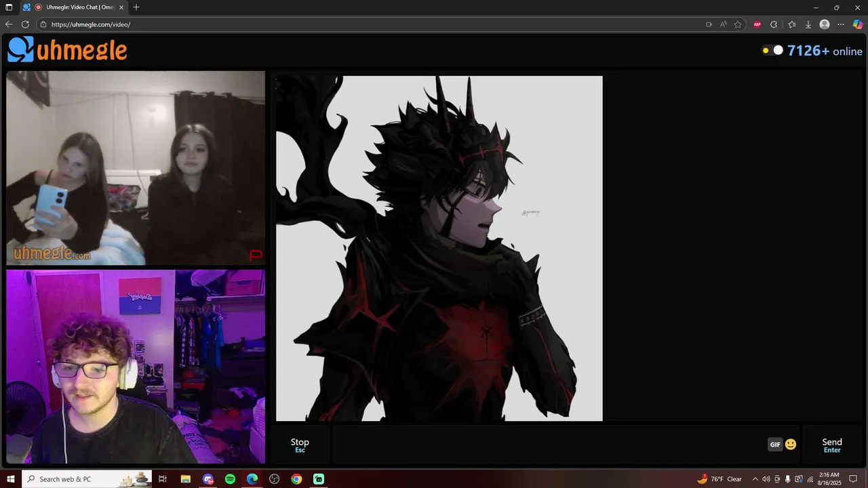Viewport: 868px width, 488px height.
Task: Select the Uhmegle Video Chat tab
Action: 74,7
